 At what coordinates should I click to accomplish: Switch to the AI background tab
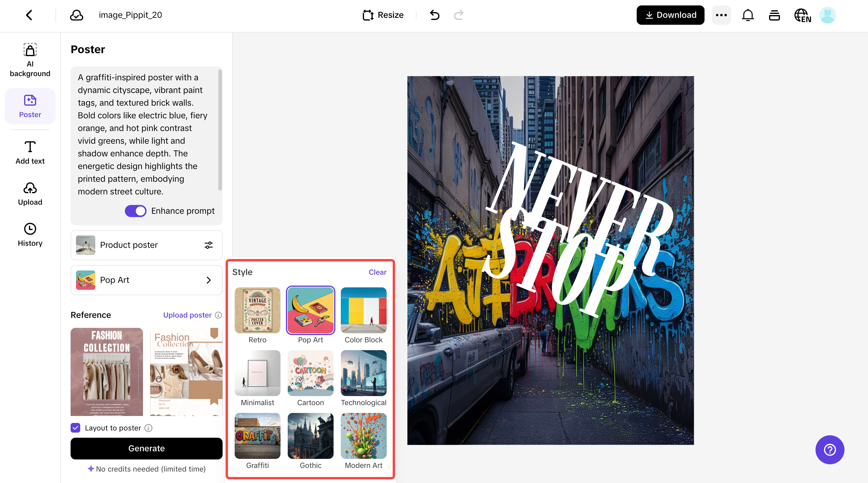30,59
